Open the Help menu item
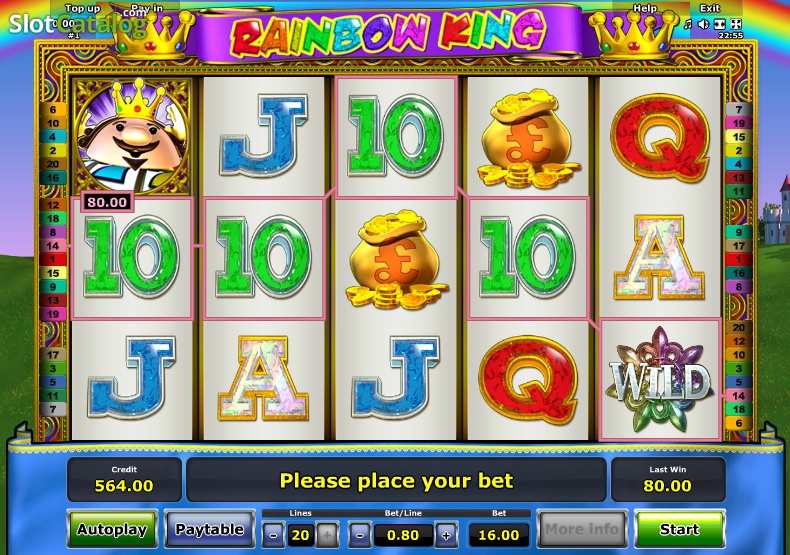The width and height of the screenshot is (790, 555). (645, 8)
